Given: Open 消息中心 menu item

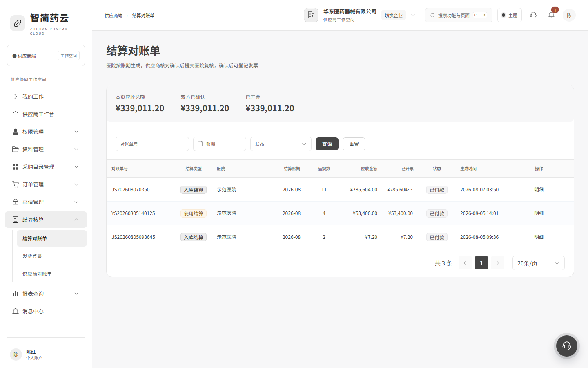Looking at the screenshot, I should 46,311.
